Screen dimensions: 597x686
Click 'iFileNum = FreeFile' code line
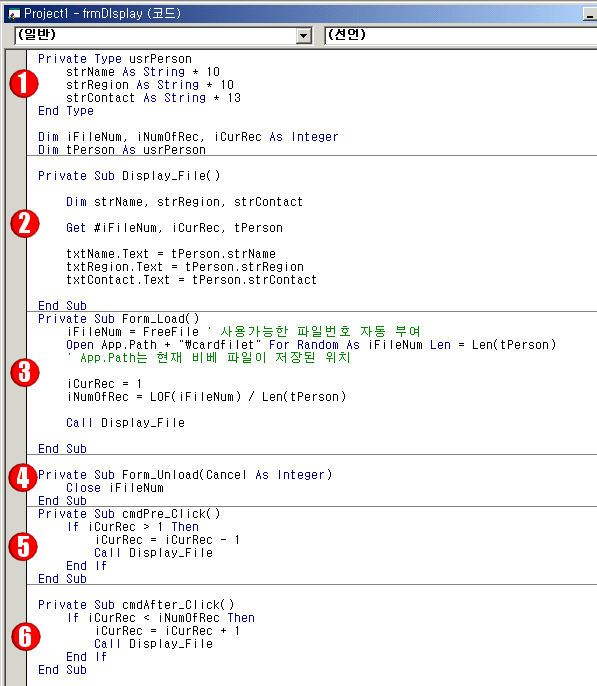point(133,331)
